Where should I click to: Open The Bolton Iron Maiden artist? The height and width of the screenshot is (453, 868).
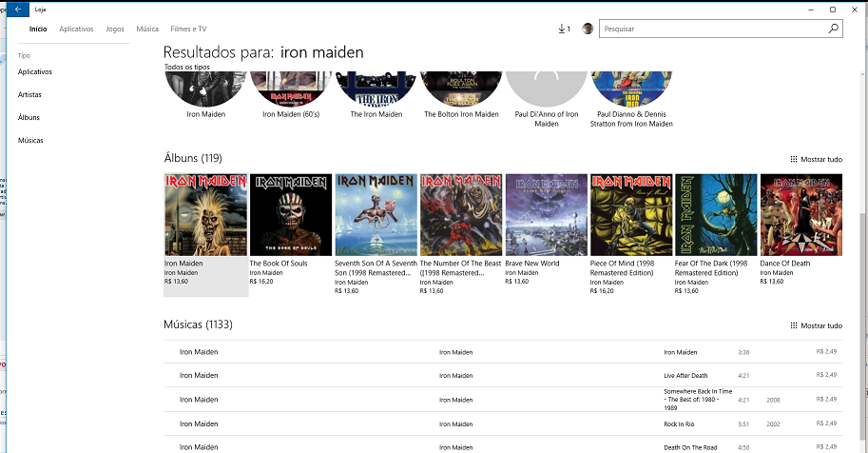pyautogui.click(x=461, y=89)
